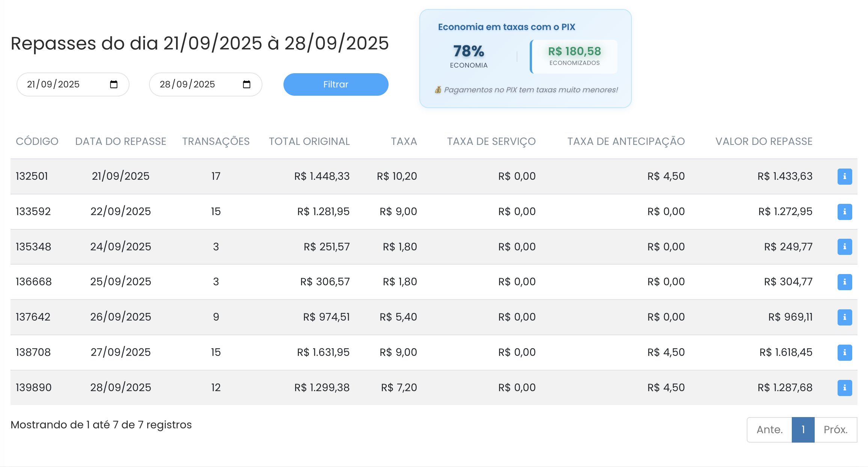Open calendar picker for start date 21/09/2025
868x467 pixels.
114,84
